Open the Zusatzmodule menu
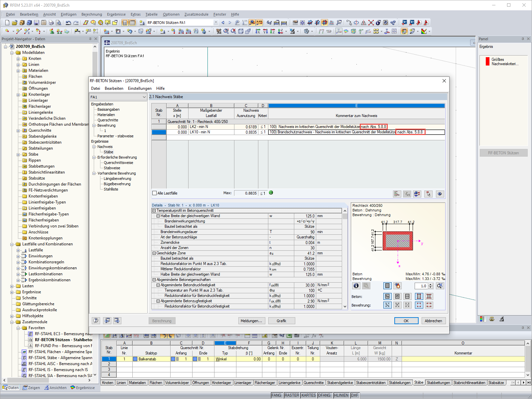532x399 pixels. [x=196, y=14]
